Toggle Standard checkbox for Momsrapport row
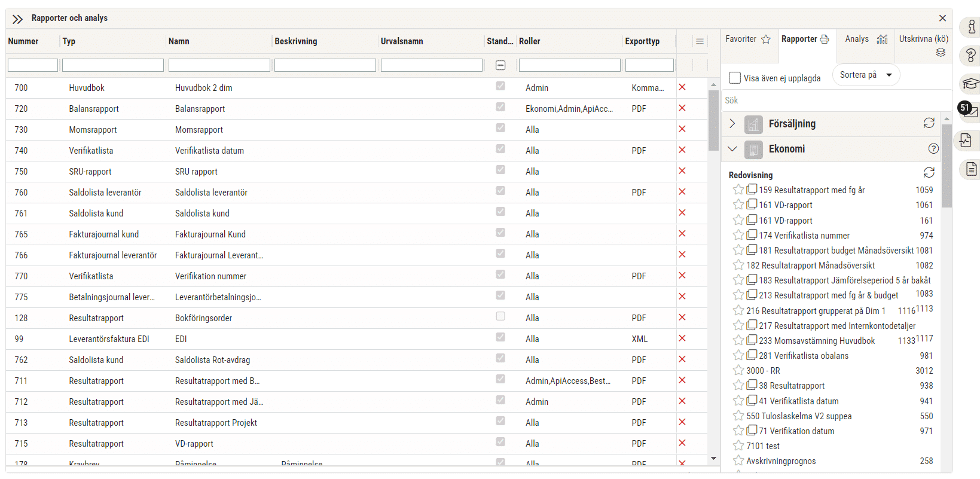Screen dimensions: 980x479 [500, 128]
